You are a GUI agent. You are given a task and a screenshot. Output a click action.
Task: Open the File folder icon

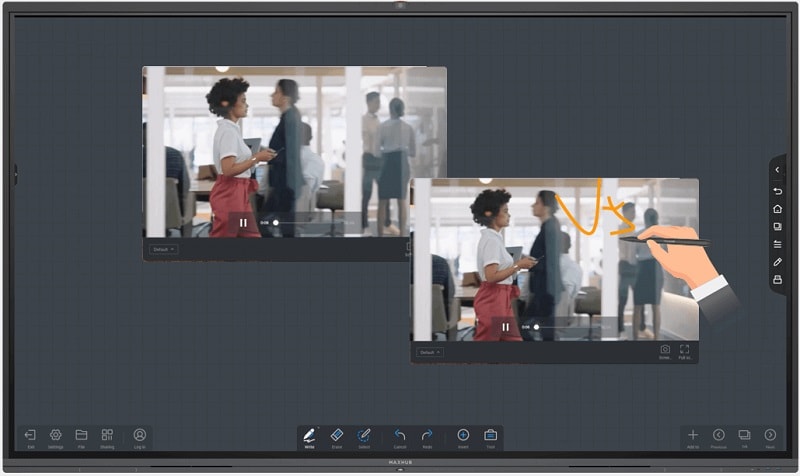(81, 435)
